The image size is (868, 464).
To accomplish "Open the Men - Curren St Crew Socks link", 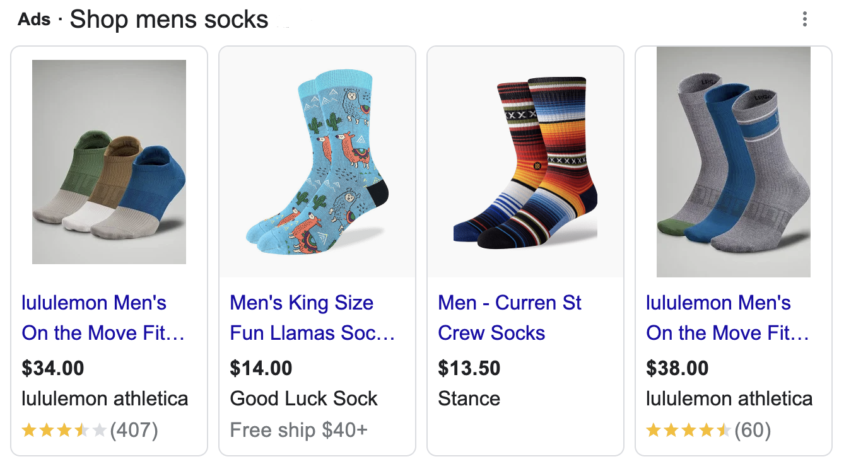I will (x=509, y=317).
